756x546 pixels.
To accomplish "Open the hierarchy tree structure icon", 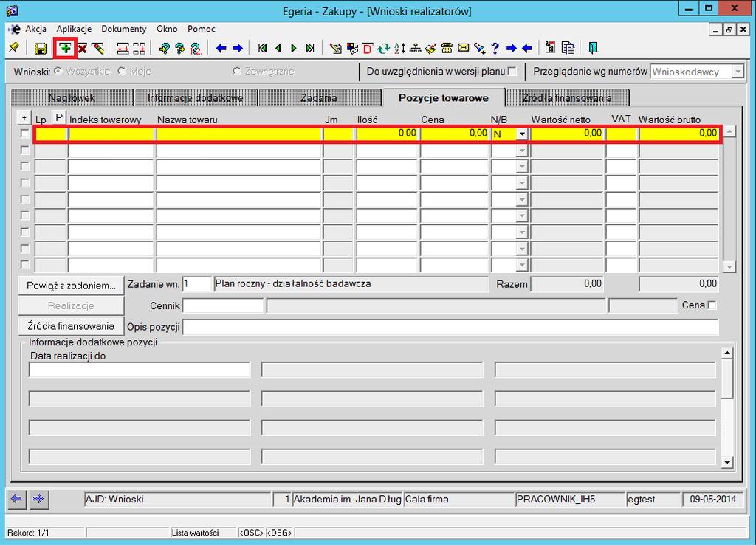I will click(415, 48).
